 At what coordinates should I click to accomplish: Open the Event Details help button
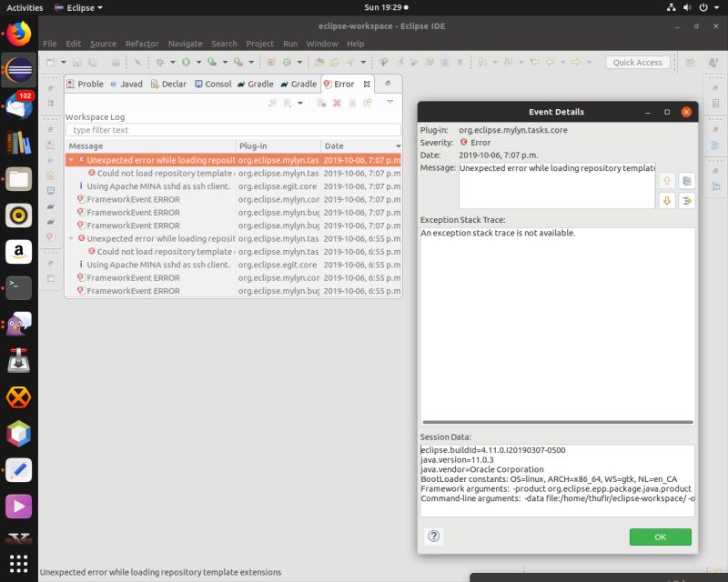click(434, 537)
